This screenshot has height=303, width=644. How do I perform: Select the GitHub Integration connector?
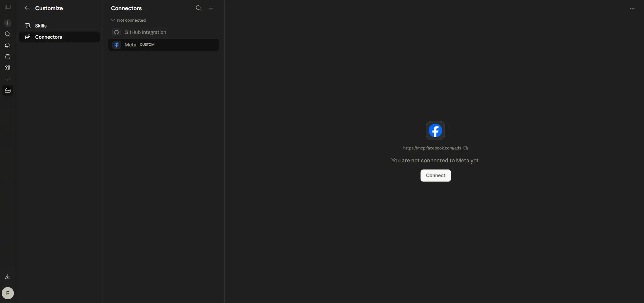point(164,32)
